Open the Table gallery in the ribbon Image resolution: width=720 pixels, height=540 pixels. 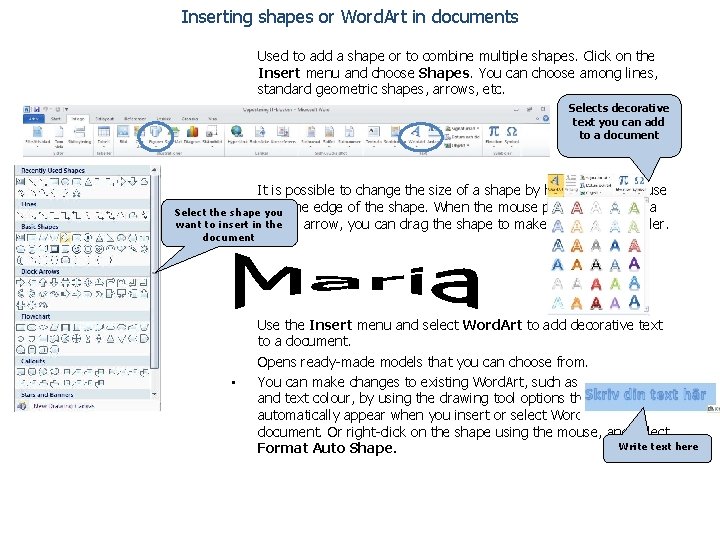[x=104, y=134]
